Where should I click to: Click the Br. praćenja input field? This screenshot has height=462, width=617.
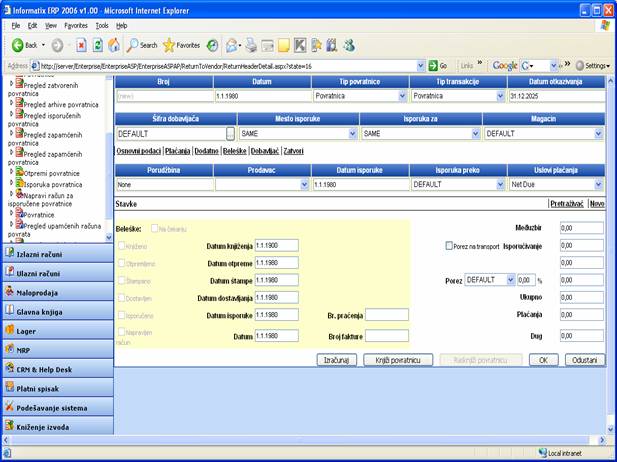387,315
